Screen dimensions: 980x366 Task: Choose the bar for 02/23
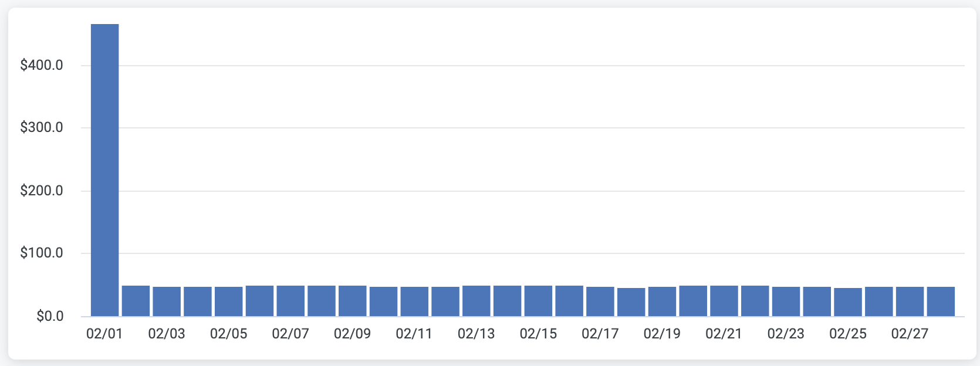pos(786,301)
